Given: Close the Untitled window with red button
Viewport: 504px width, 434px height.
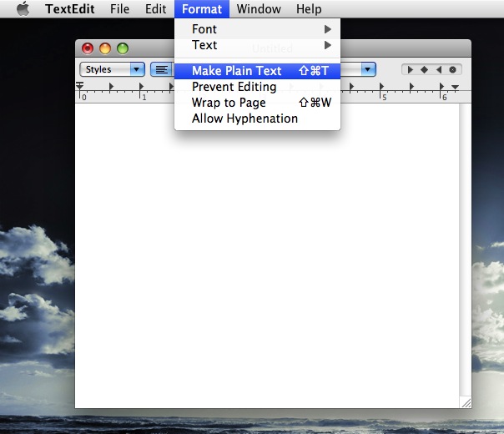Looking at the screenshot, I should pos(88,48).
